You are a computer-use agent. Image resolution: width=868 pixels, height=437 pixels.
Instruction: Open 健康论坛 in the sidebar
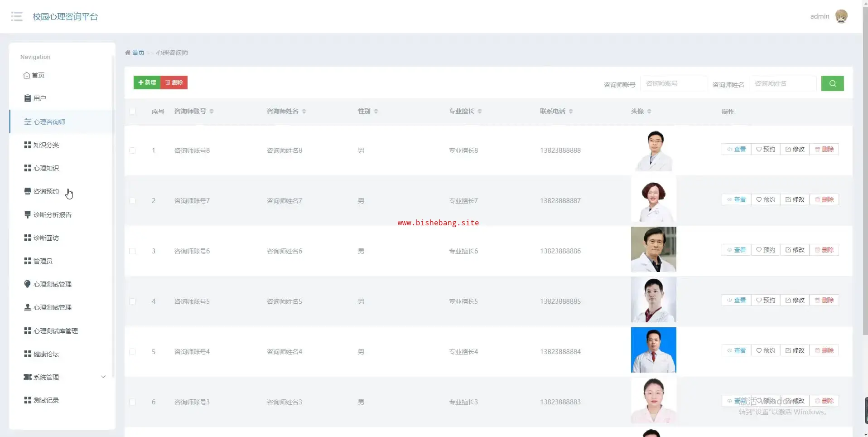pyautogui.click(x=62, y=354)
